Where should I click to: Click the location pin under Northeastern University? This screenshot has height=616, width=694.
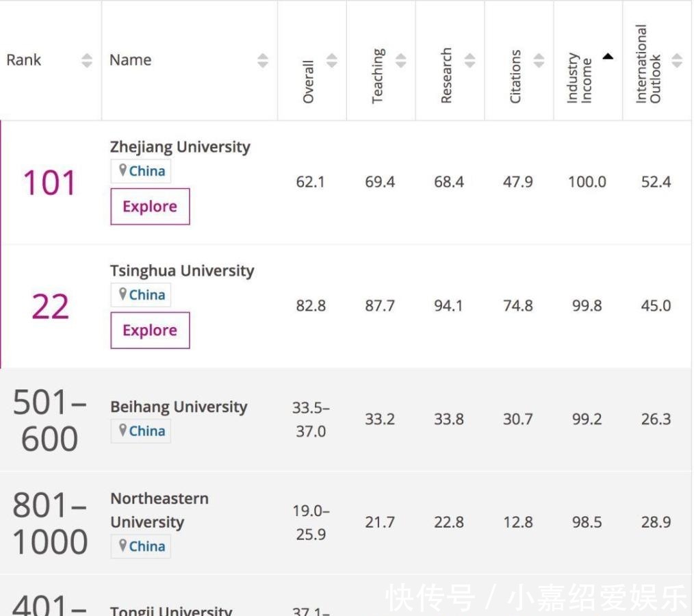click(123, 546)
